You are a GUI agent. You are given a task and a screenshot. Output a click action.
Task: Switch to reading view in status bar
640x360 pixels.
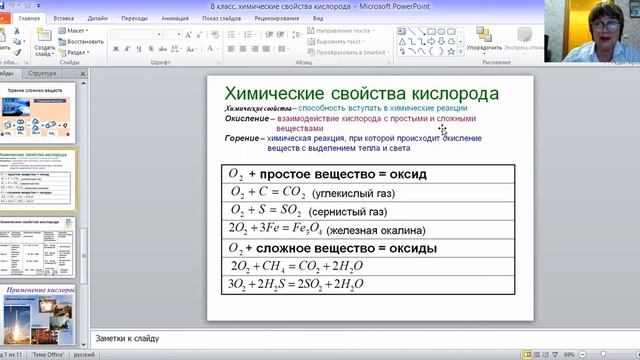point(546,355)
